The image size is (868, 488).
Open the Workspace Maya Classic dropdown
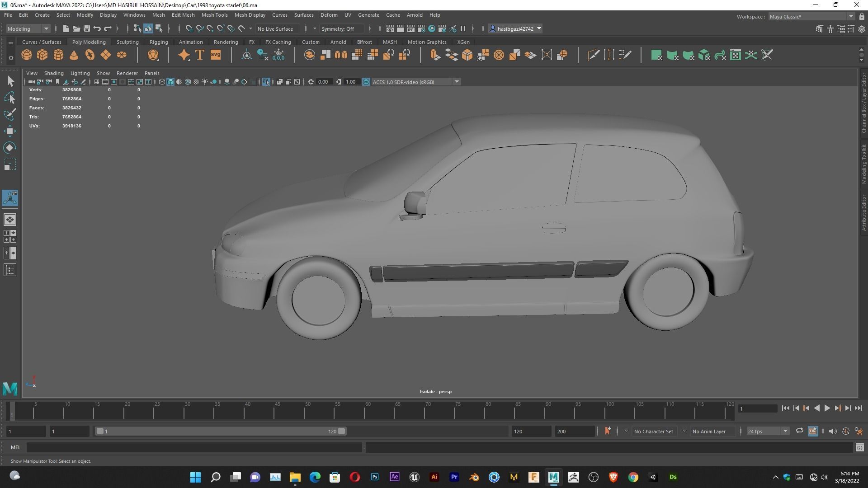811,16
